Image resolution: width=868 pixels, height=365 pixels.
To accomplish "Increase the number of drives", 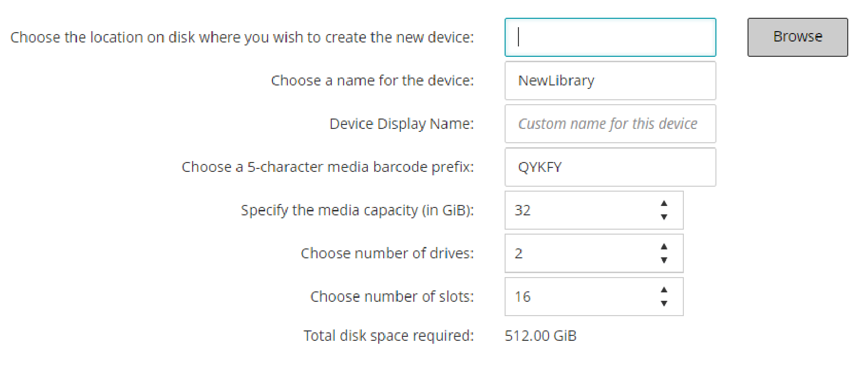I will [664, 246].
